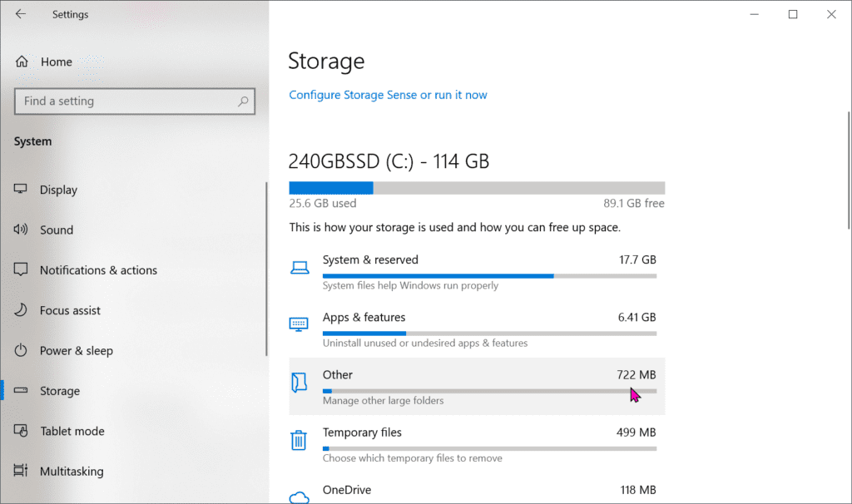Viewport: 852px width, 504px height.
Task: Click the Apps & features keyboard icon
Action: [x=299, y=324]
